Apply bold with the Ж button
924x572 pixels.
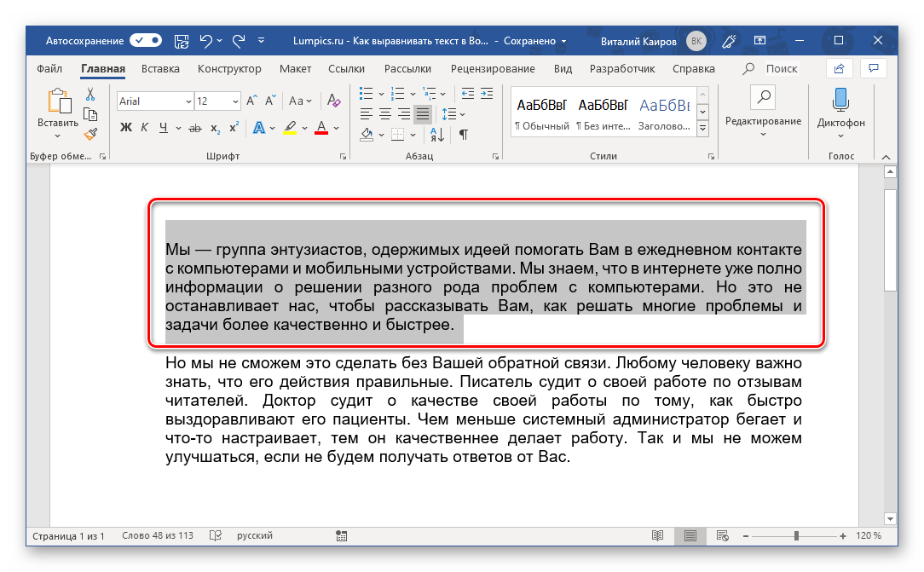tap(126, 129)
